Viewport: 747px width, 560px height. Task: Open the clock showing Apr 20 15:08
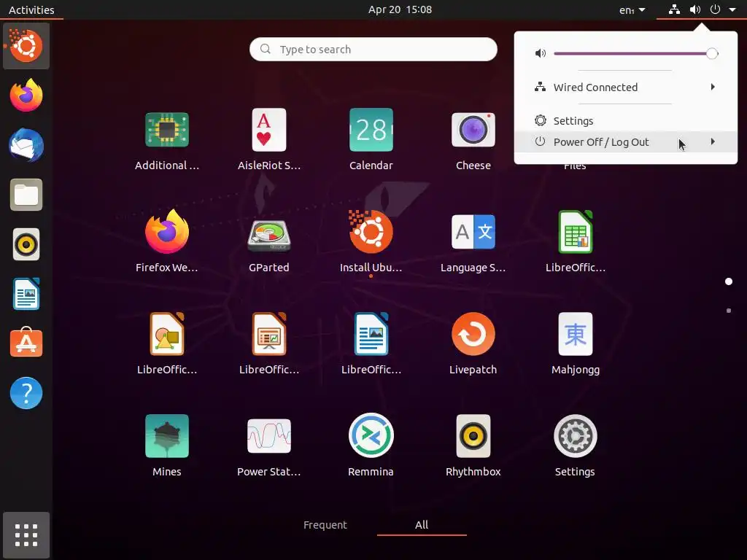click(400, 9)
